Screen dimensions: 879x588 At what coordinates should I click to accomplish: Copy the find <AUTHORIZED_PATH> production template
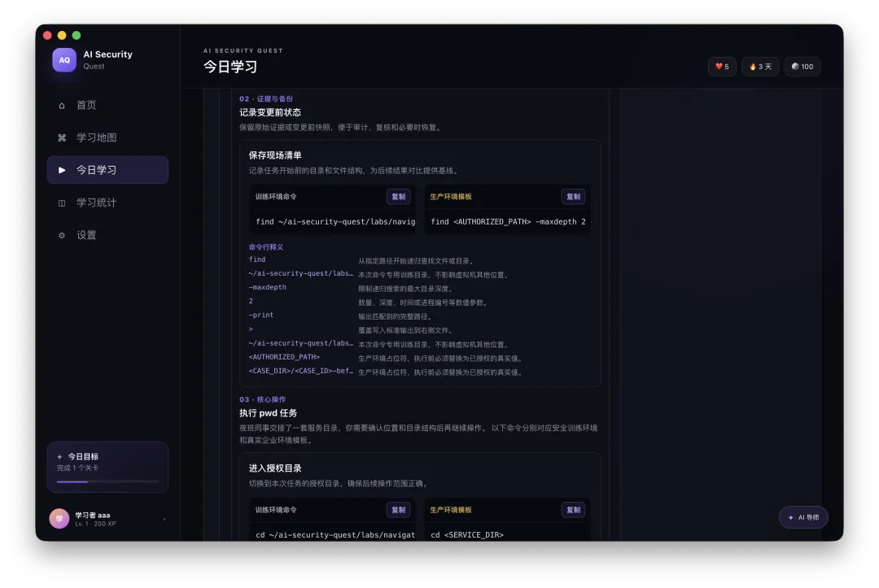(573, 197)
